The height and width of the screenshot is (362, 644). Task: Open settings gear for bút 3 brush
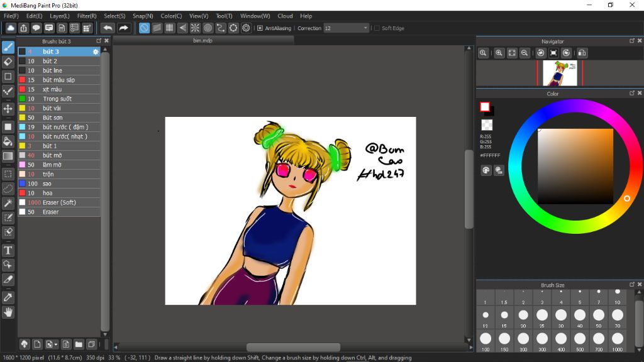[96, 52]
